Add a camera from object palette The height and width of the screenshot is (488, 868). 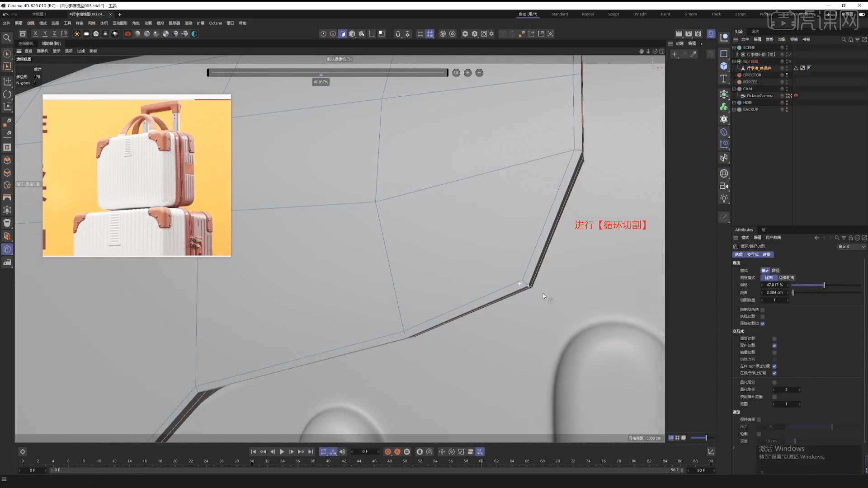724,186
